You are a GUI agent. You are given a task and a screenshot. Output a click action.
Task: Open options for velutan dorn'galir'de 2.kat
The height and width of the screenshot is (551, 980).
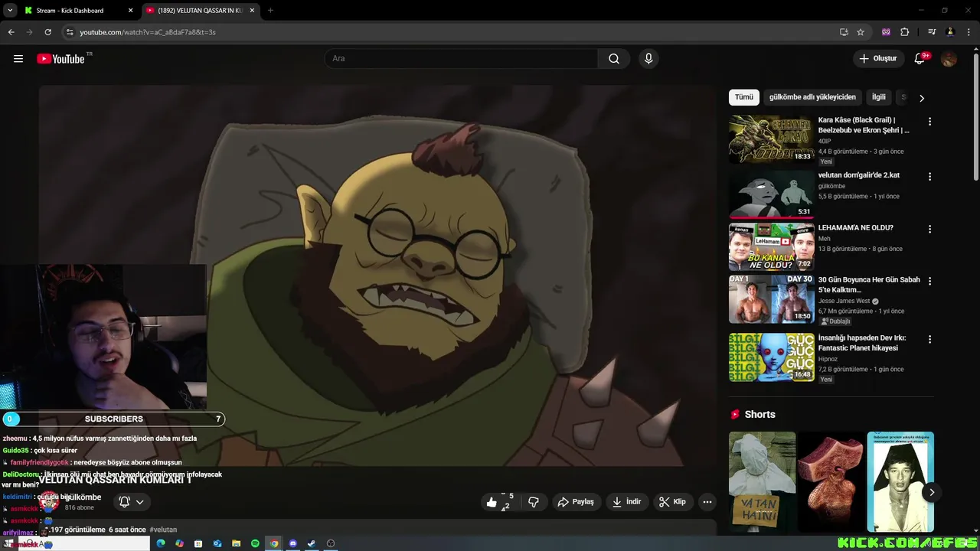pyautogui.click(x=930, y=177)
